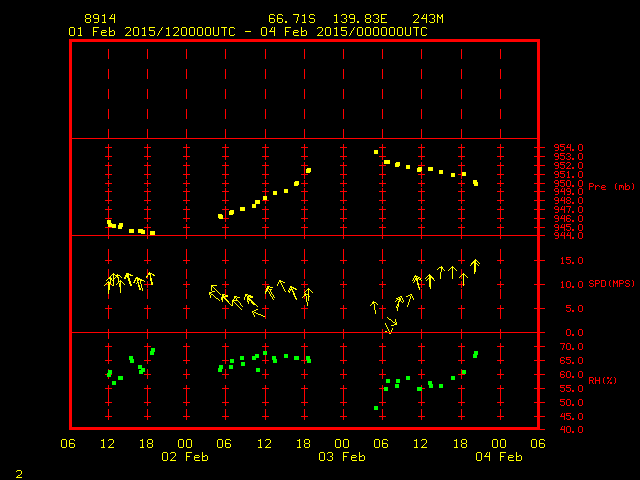The width and height of the screenshot is (640, 480).
Task: Click the start date 01 Feb 2015/120000UTC
Action: 152,32
